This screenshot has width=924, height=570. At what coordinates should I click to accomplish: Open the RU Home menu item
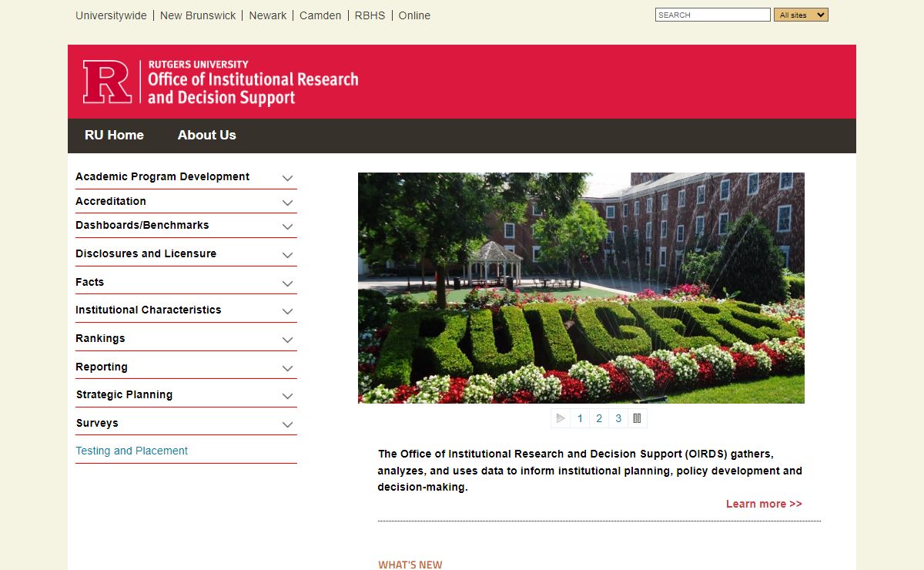coord(114,135)
